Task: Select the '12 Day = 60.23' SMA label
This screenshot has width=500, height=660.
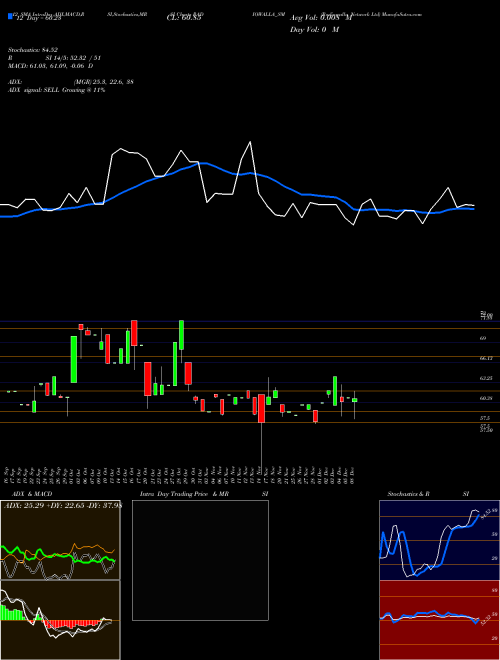Action: click(38, 18)
